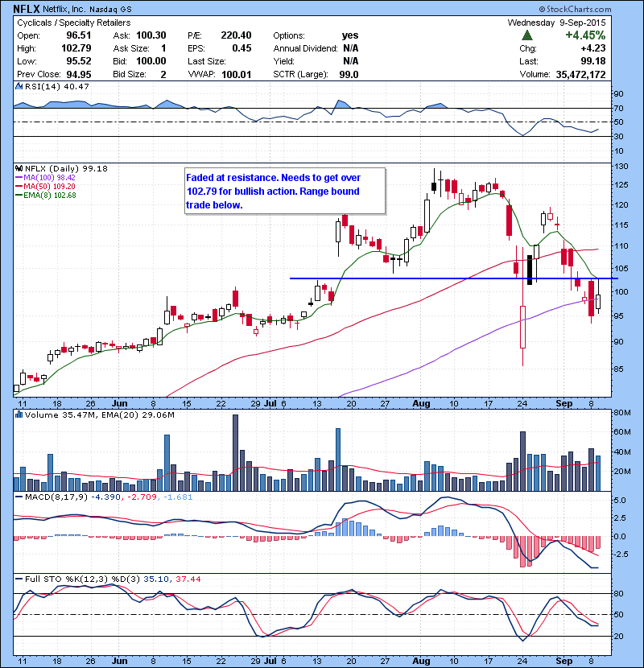Click the 60M volume axis label
The image size is (644, 668).
(621, 432)
